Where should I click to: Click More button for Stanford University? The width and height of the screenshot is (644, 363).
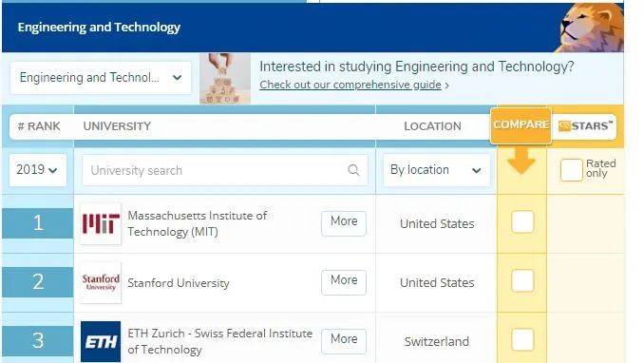pos(344,282)
